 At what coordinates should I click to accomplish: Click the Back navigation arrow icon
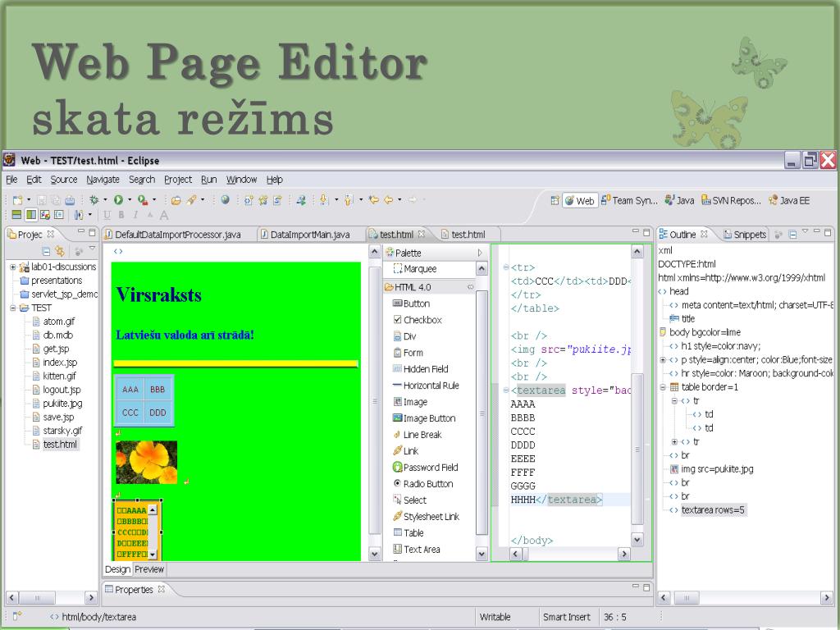(x=388, y=200)
